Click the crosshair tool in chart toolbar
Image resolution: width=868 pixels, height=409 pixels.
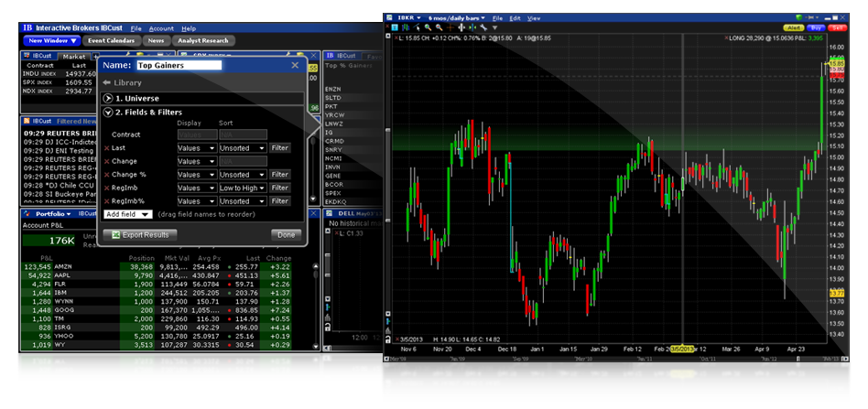[x=451, y=27]
